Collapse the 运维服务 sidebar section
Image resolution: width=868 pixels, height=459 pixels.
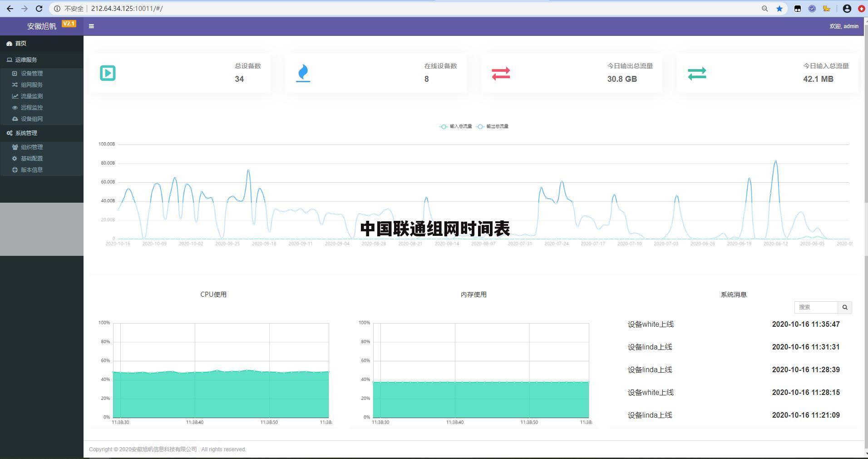[x=42, y=60]
